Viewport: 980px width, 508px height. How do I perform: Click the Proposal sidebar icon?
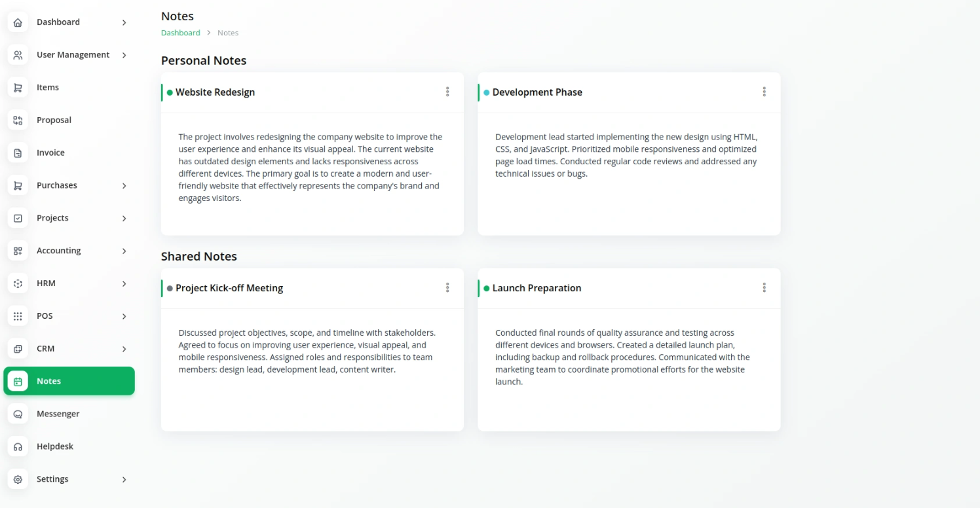18,120
